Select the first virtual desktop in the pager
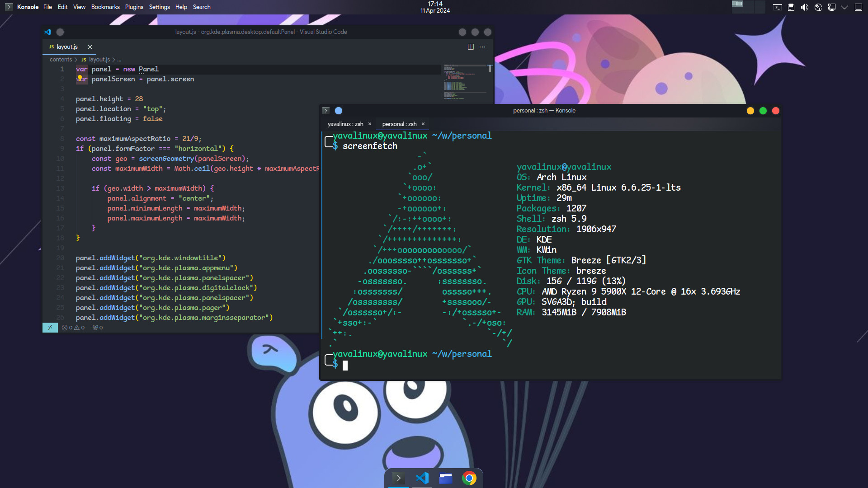The image size is (868, 488). click(737, 4)
